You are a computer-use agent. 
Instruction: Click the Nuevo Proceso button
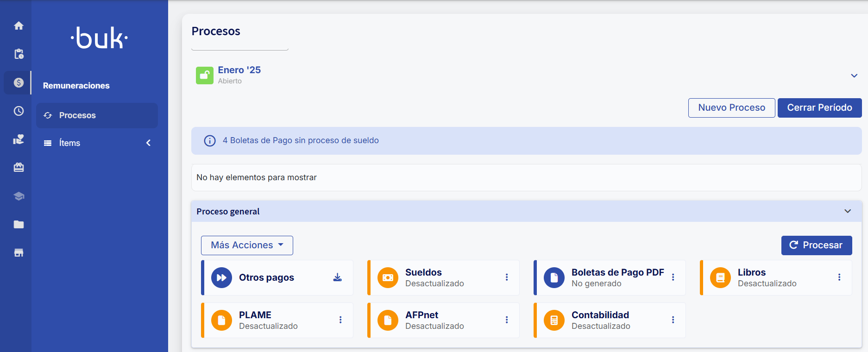coord(731,108)
